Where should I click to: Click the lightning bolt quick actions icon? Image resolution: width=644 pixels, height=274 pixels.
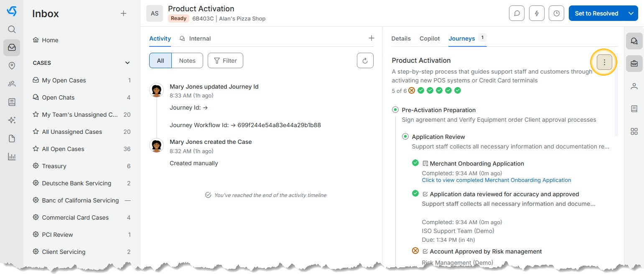(537, 13)
